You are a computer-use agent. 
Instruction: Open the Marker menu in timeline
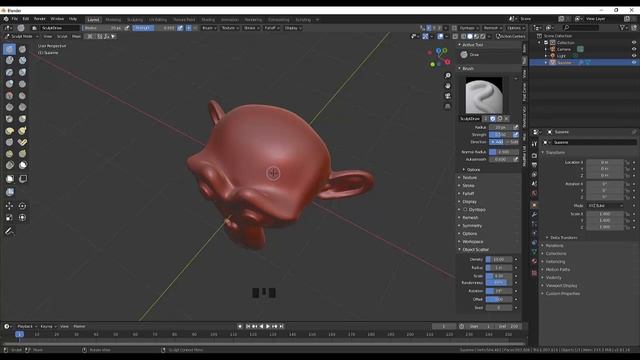80,327
